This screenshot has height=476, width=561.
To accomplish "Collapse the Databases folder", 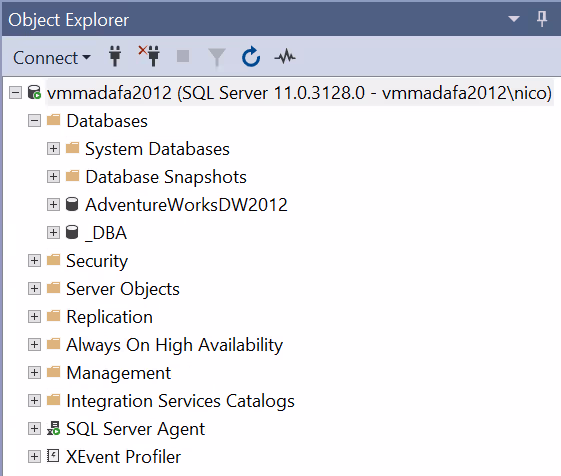I will [34, 121].
